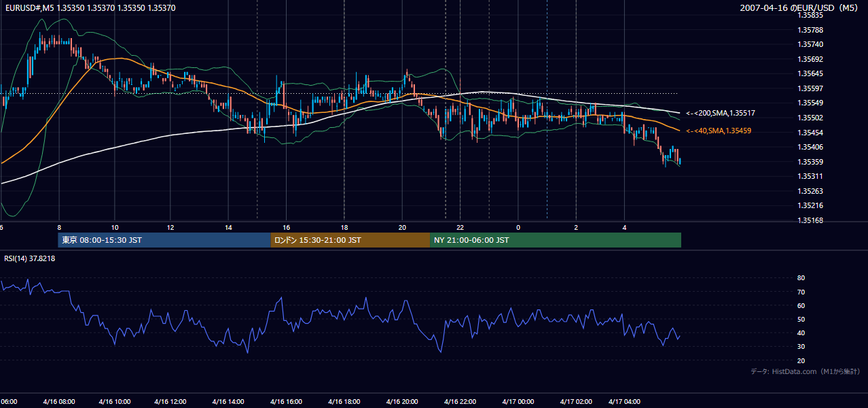
Task: Click hour label 12 on the chart time axis
Action: click(x=170, y=227)
